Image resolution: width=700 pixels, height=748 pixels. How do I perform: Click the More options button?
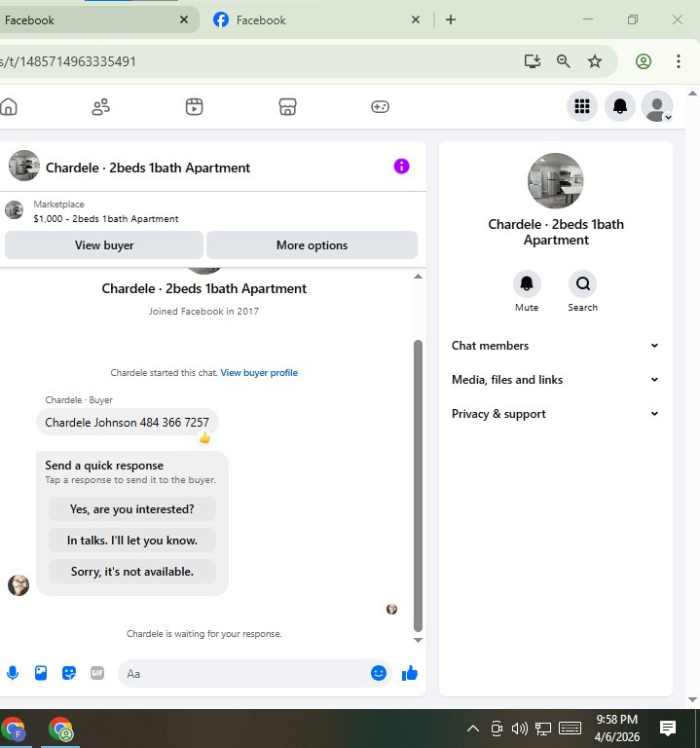312,245
